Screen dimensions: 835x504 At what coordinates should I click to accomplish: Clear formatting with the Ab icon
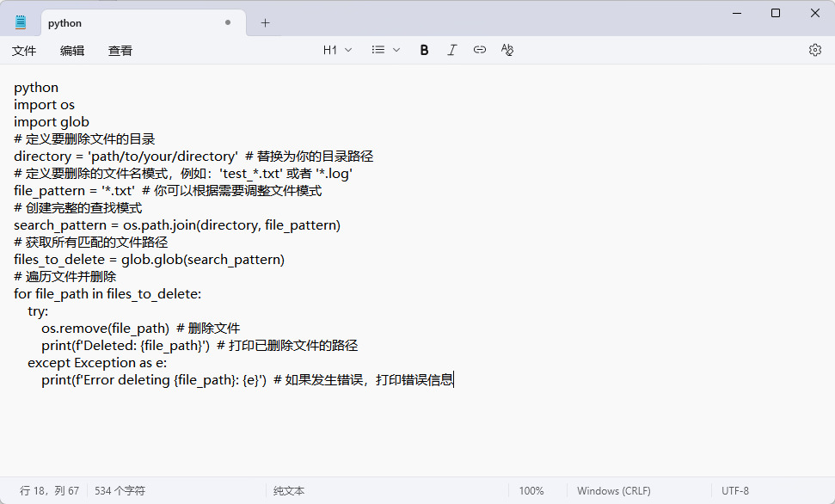tap(507, 50)
